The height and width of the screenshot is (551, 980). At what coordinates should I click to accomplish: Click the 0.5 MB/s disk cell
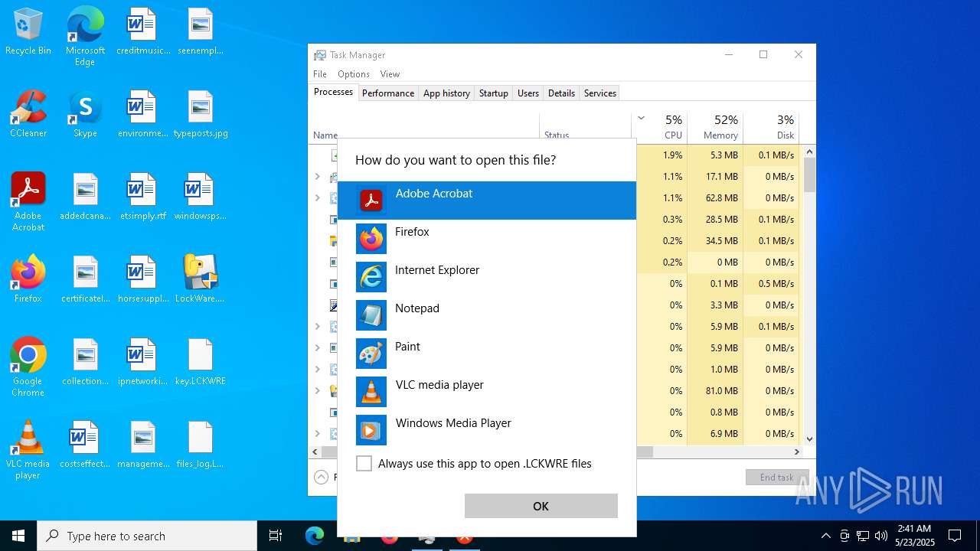tap(770, 283)
